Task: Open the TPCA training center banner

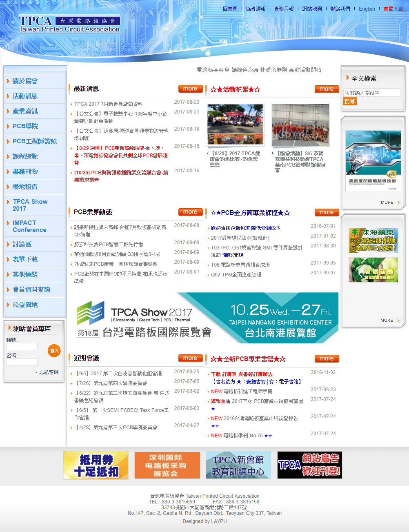Action: 238,465
